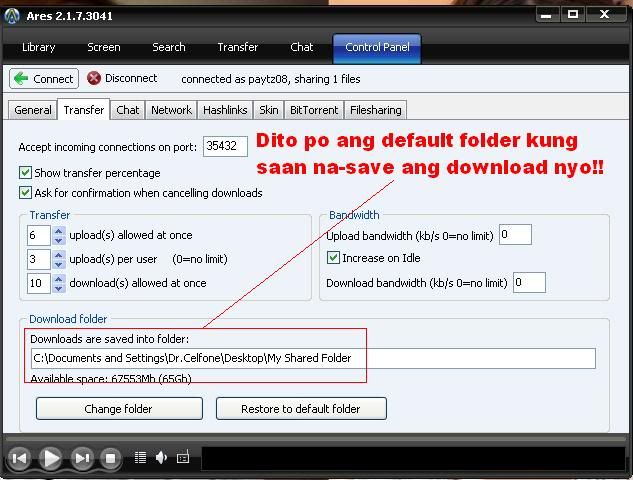This screenshot has width=633, height=480.
Task: Open the Skin settings tab
Action: pos(268,110)
